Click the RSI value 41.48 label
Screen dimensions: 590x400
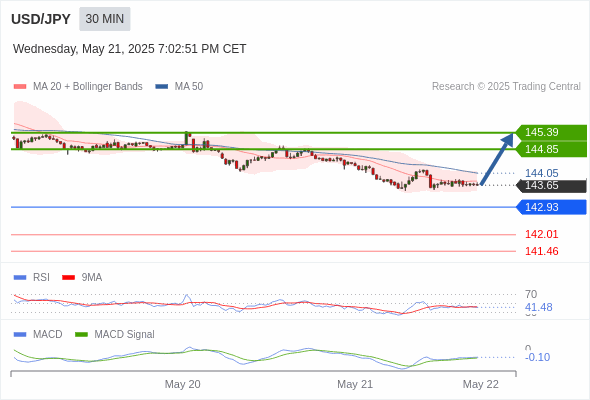[x=538, y=307]
